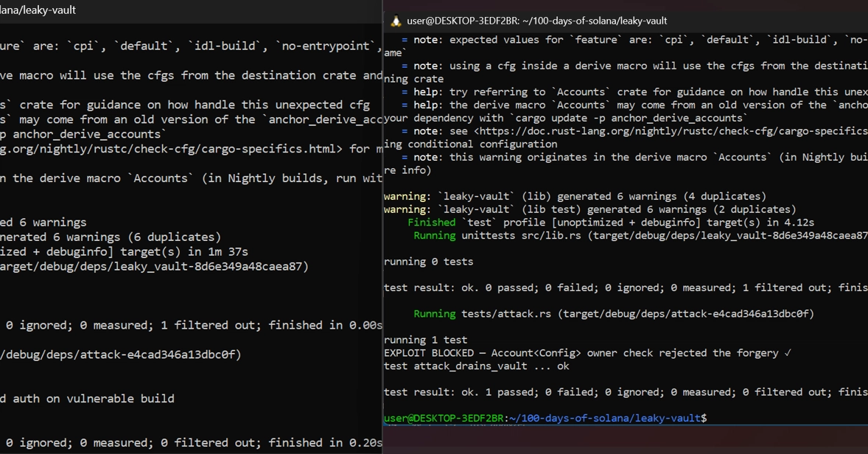
Task: Click 'test result: ok. 0 passed' line in the right terminal
Action: click(626, 288)
